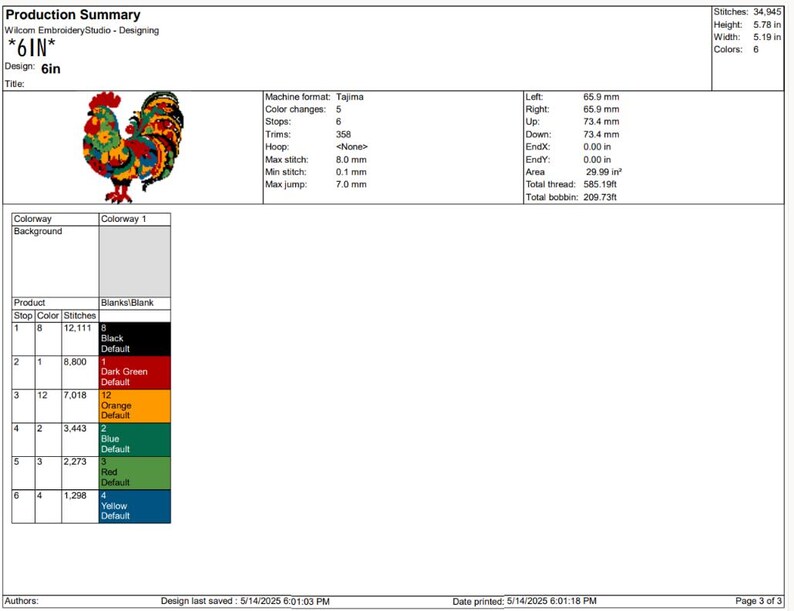Click the stitch count 3,443
This screenshot has height=611, width=794.
75,429
